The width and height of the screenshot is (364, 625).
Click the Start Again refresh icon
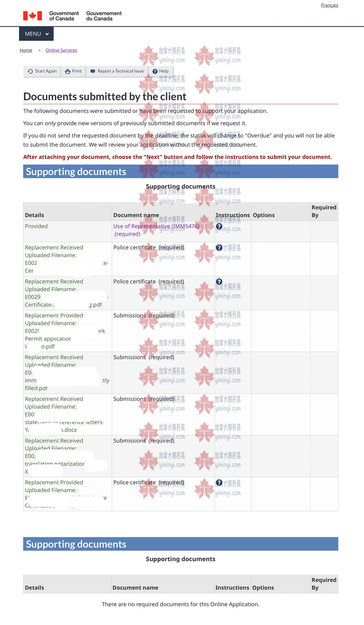30,72
